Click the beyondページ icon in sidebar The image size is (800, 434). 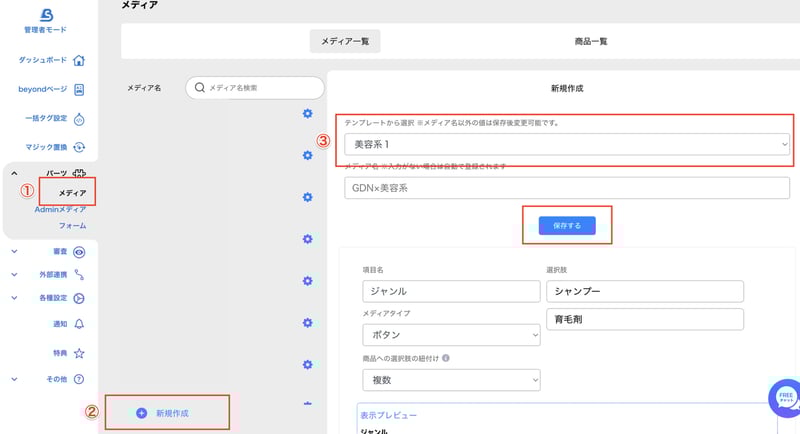(x=79, y=89)
